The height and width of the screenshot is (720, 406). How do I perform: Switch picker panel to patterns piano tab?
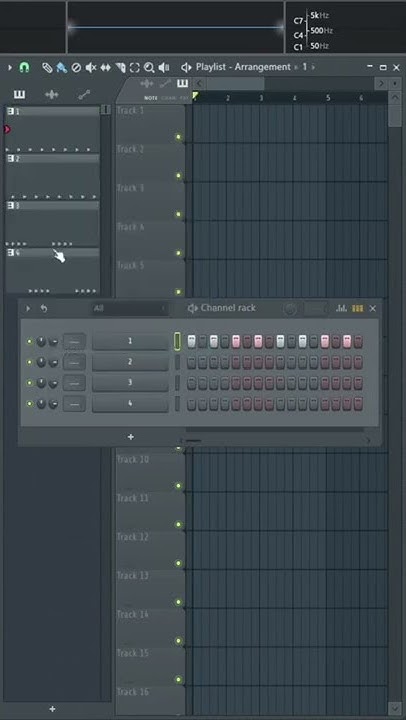(x=19, y=95)
